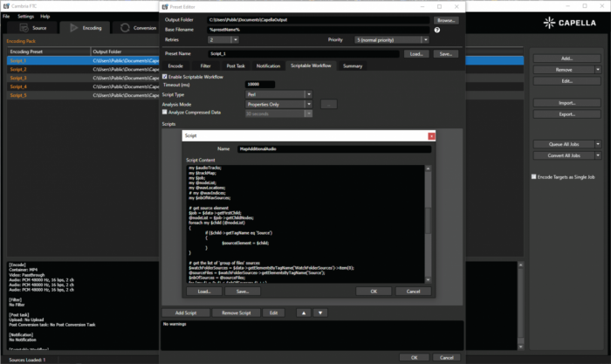This screenshot has height=364, width=611.
Task: Confirm the Script dialog with OK
Action: click(x=374, y=292)
